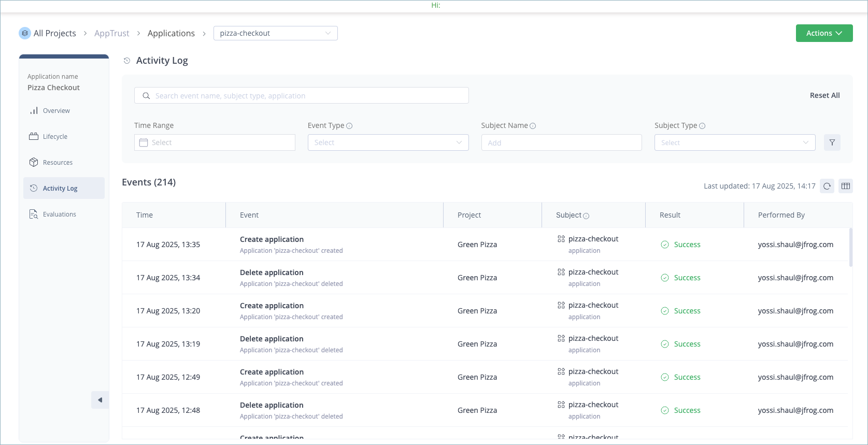Open the Actions dropdown button

(824, 33)
